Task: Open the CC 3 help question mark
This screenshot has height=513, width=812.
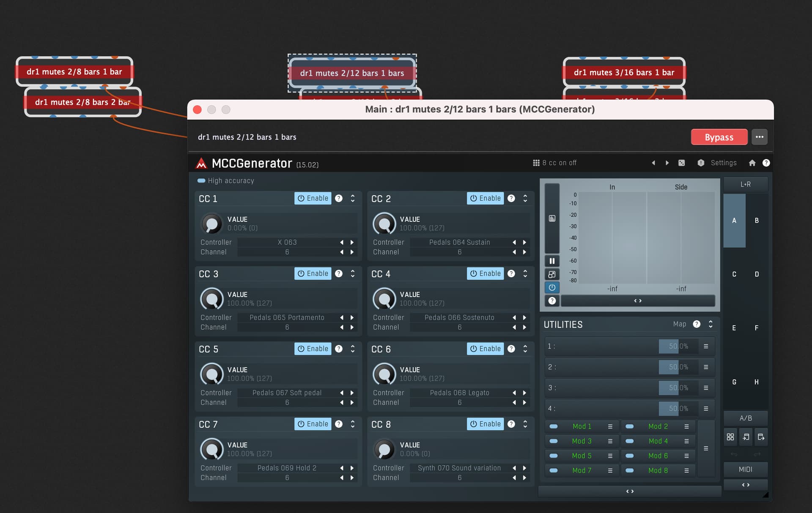Action: pos(339,273)
